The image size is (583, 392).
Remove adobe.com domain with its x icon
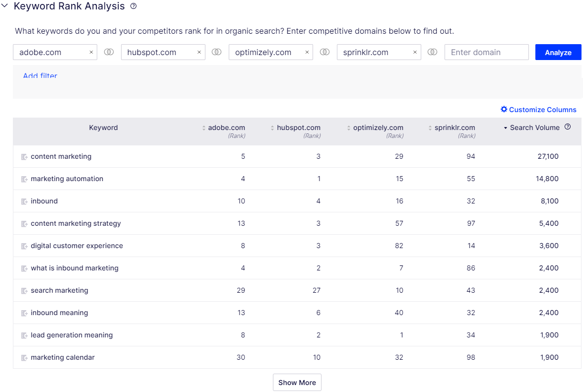[x=91, y=52]
